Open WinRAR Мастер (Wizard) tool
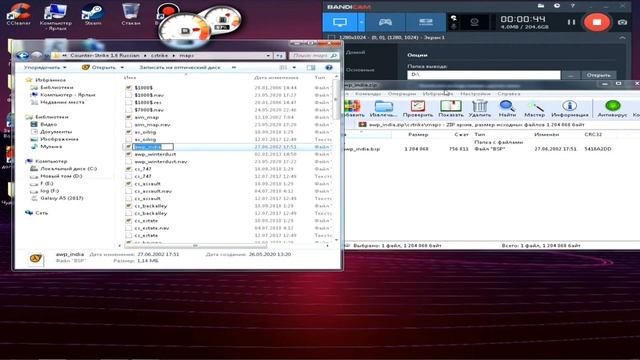The width and height of the screenshot is (640, 360). tap(534, 109)
